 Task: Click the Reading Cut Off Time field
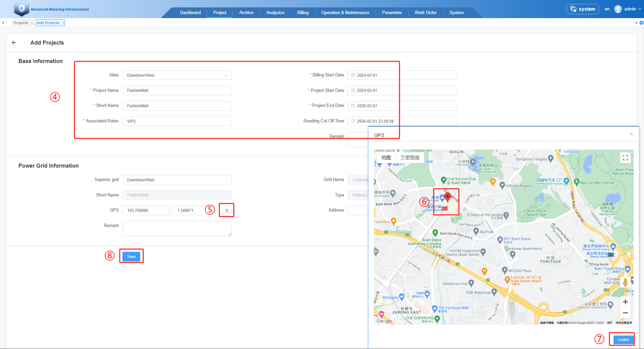click(402, 121)
